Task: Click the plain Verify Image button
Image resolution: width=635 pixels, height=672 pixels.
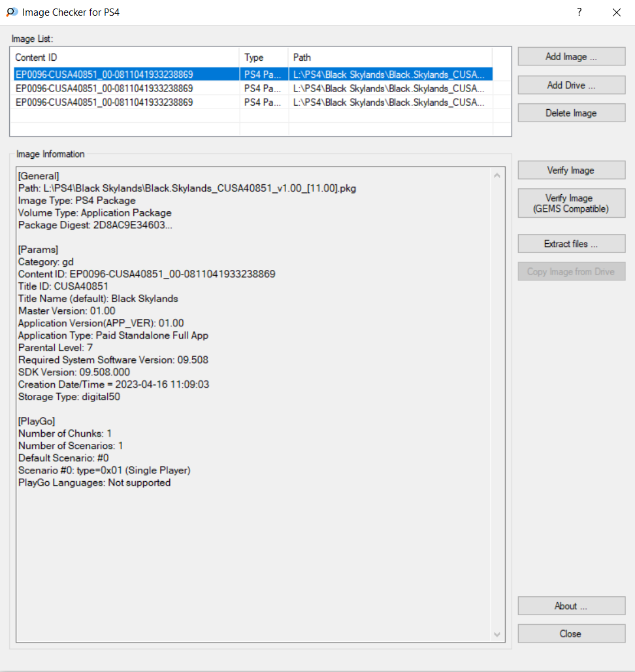Action: coord(571,170)
